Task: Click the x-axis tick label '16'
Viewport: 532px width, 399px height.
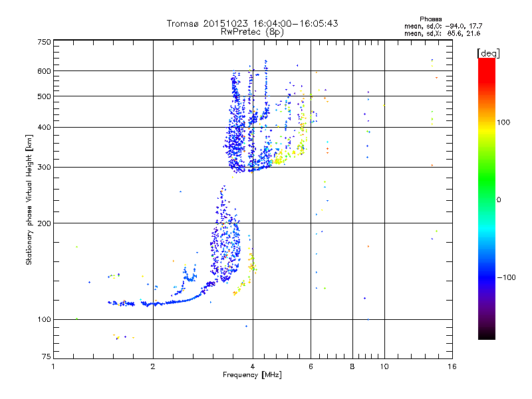Action: [x=452, y=366]
